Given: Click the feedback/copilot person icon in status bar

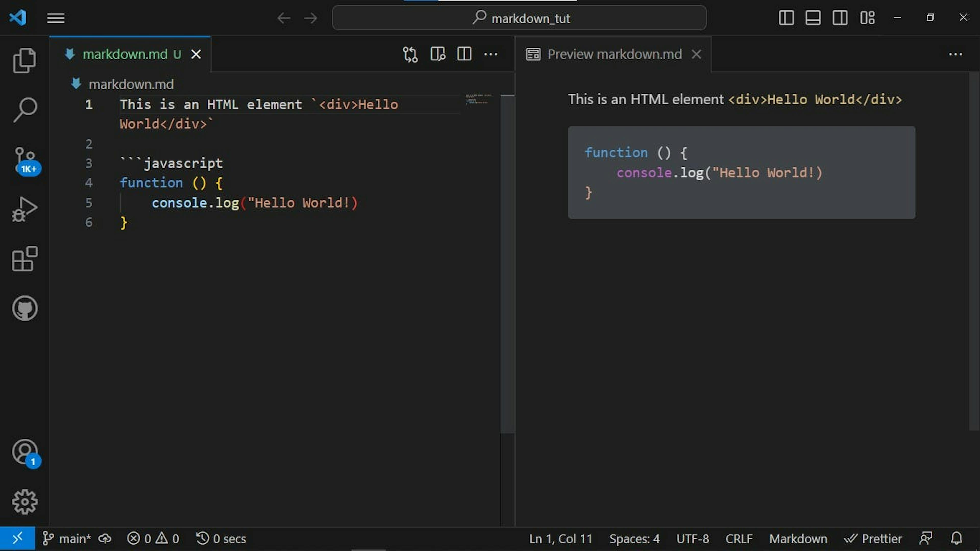Looking at the screenshot, I should click(x=926, y=538).
